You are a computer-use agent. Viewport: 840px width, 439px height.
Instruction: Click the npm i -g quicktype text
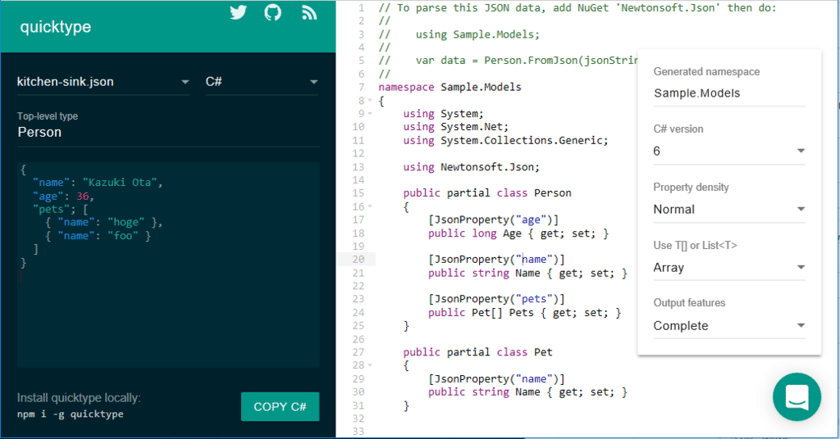(x=70, y=414)
